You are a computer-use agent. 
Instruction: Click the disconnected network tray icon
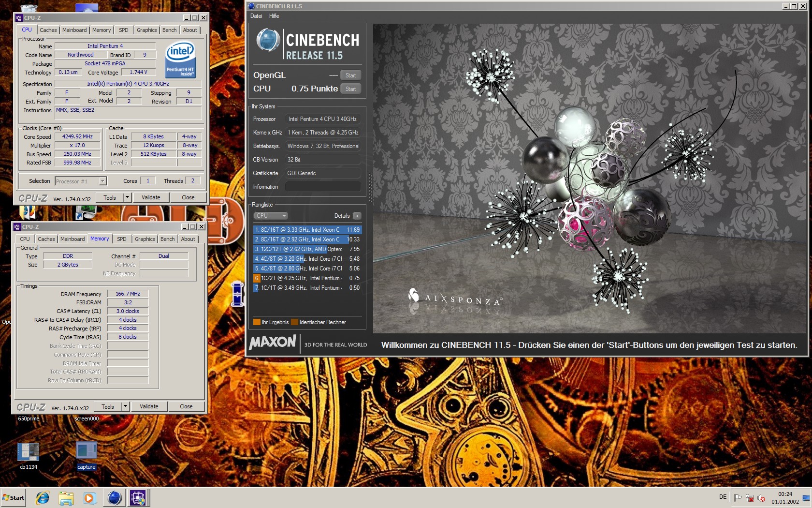[750, 497]
